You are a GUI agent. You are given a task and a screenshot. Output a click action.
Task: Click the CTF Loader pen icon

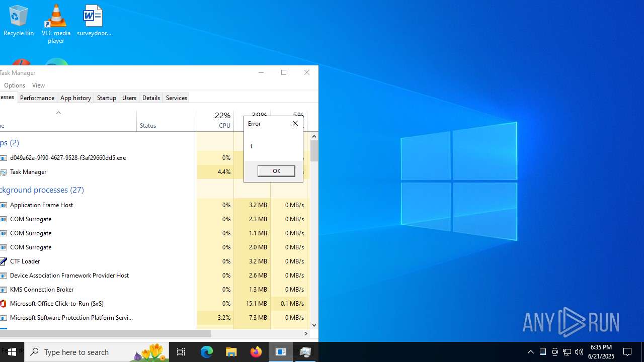(3, 261)
